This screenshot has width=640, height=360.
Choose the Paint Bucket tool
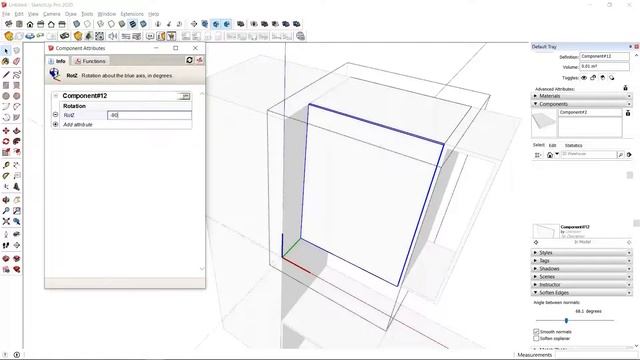(x=6, y=61)
